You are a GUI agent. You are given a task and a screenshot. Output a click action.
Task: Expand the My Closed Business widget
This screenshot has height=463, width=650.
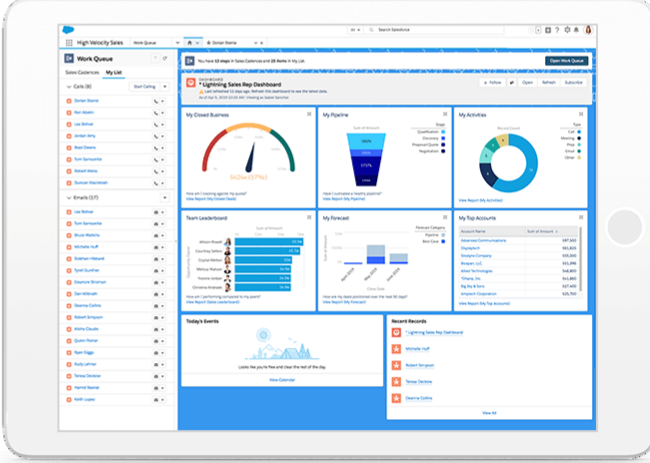(309, 115)
